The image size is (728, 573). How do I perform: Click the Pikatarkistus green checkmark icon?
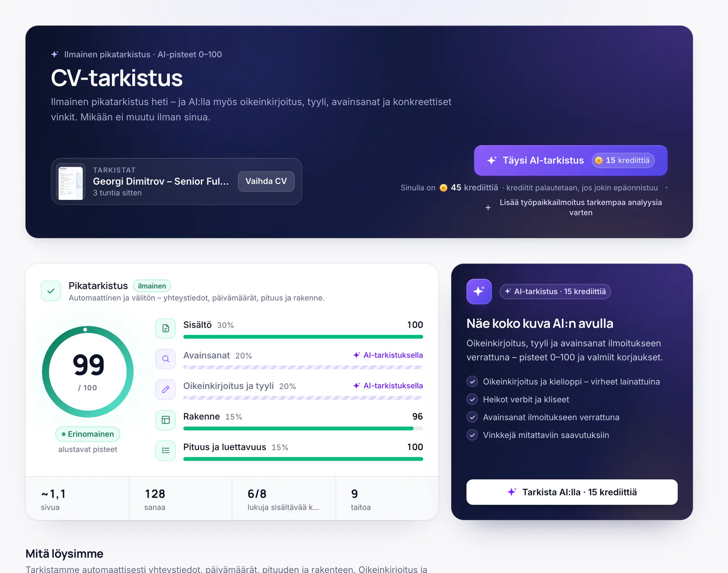coord(51,291)
